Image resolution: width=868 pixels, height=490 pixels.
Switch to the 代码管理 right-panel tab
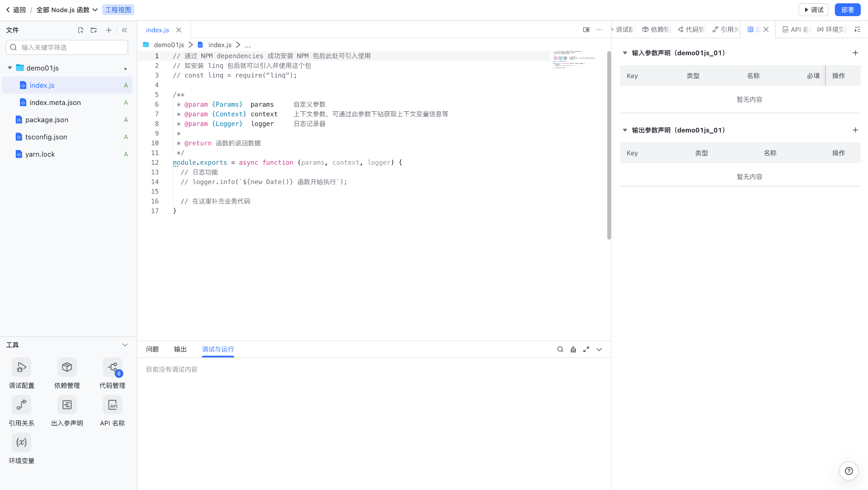click(x=691, y=29)
